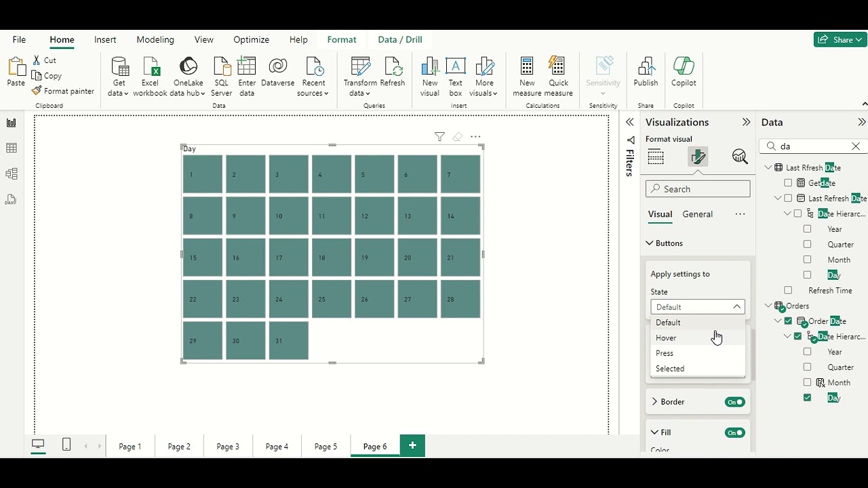Screen dimensions: 868x488
Task: Switch to mobile layout icon
Action: point(66,445)
